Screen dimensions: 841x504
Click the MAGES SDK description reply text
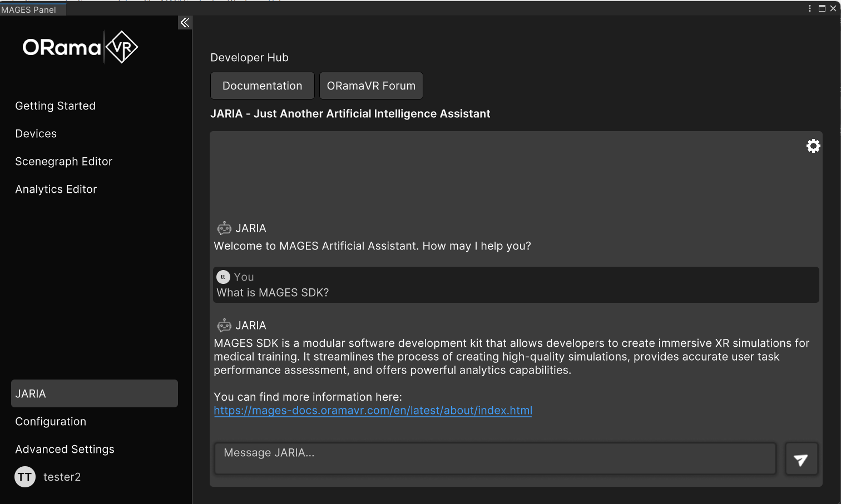click(512, 357)
